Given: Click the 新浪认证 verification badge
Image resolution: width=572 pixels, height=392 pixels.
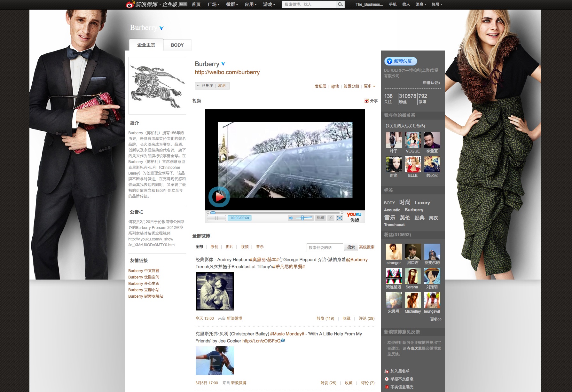Looking at the screenshot, I should click(x=400, y=61).
